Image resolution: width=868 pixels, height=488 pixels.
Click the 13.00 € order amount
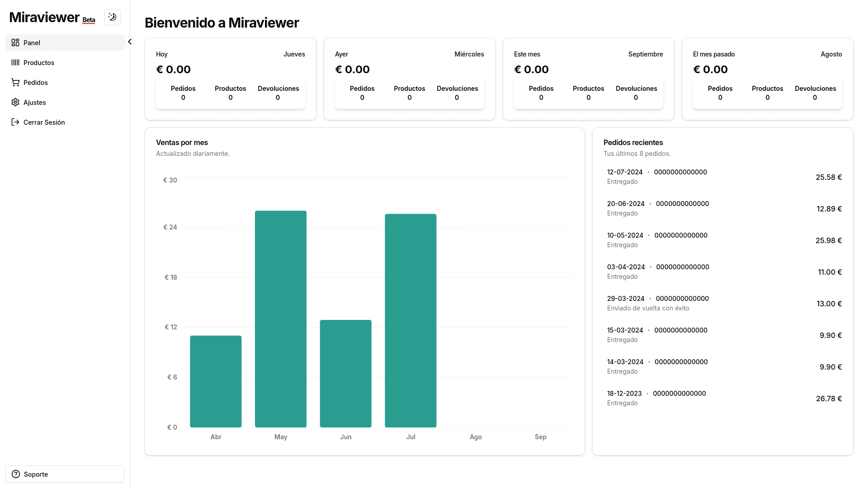pyautogui.click(x=829, y=304)
